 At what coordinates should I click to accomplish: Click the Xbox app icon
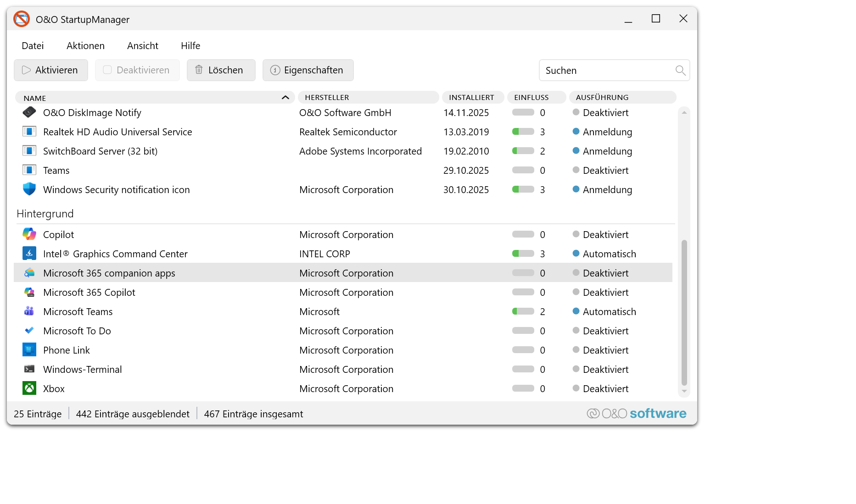tap(29, 388)
